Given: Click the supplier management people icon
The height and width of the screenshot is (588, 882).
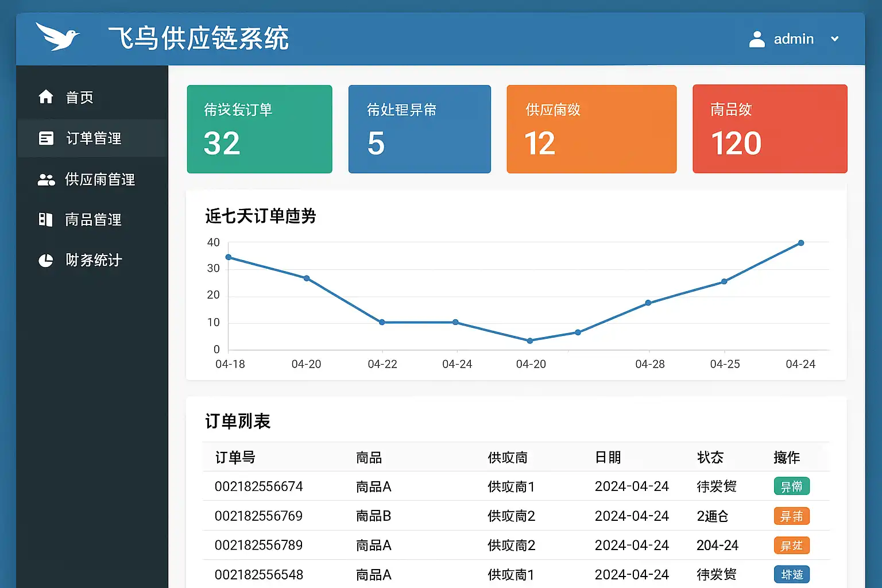Looking at the screenshot, I should pyautogui.click(x=46, y=180).
